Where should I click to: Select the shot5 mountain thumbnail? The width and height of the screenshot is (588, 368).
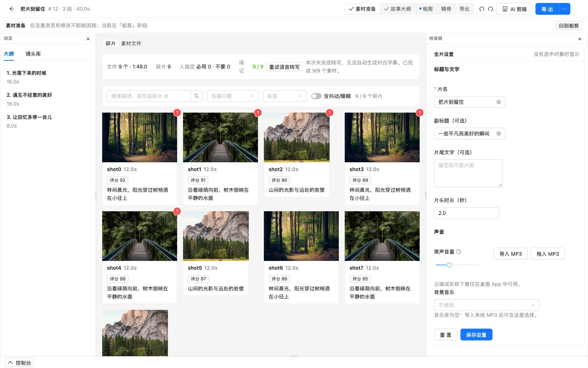click(216, 236)
